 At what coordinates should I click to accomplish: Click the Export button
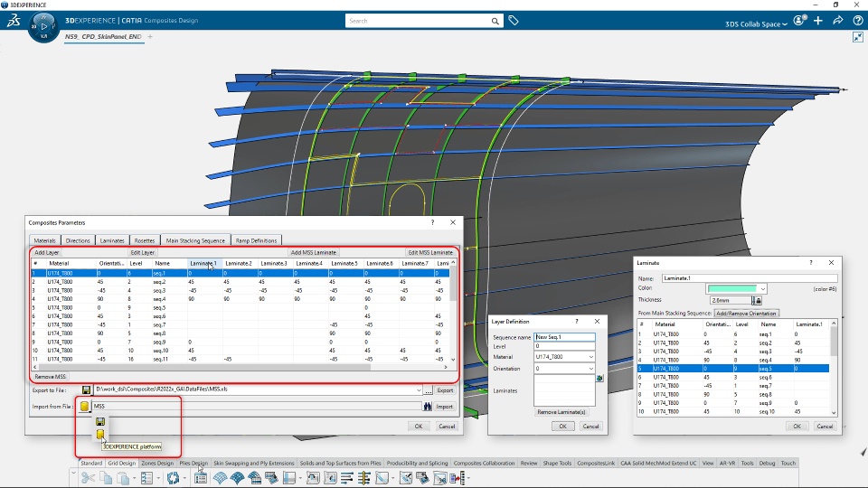pos(445,390)
